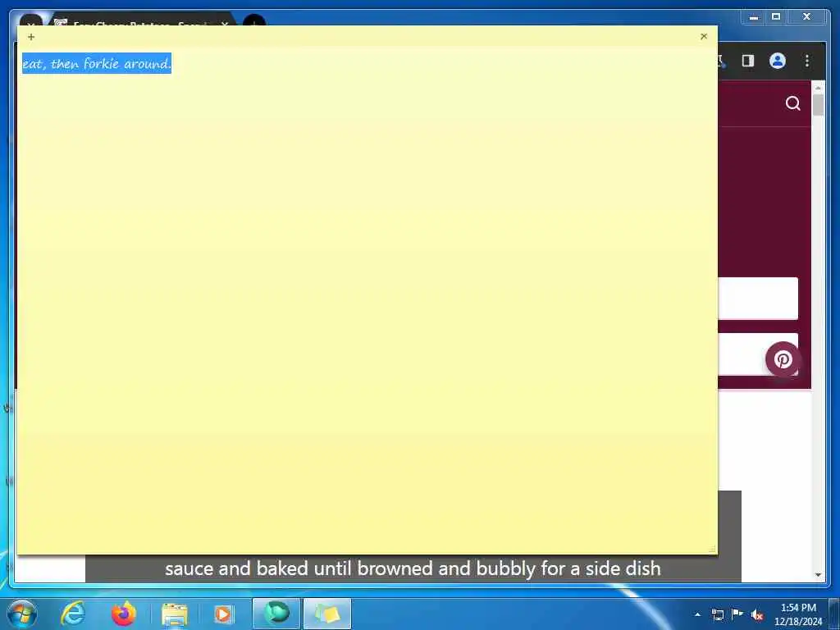Image resolution: width=840 pixels, height=630 pixels.
Task: Grab the sticky note resize corner grip
Action: [712, 549]
